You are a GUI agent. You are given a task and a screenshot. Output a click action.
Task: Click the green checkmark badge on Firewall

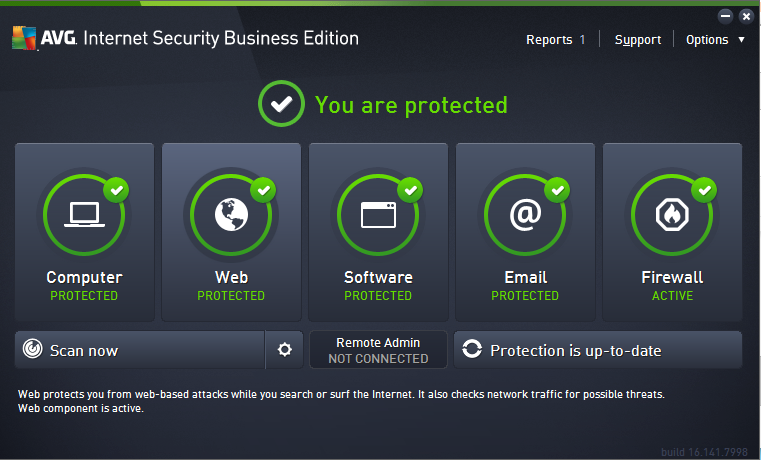(705, 190)
